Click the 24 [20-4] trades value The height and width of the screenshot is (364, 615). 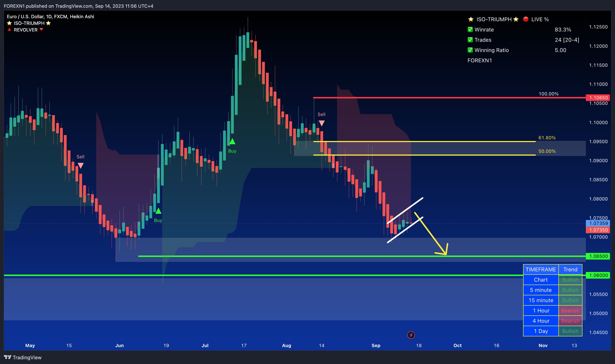(x=567, y=40)
